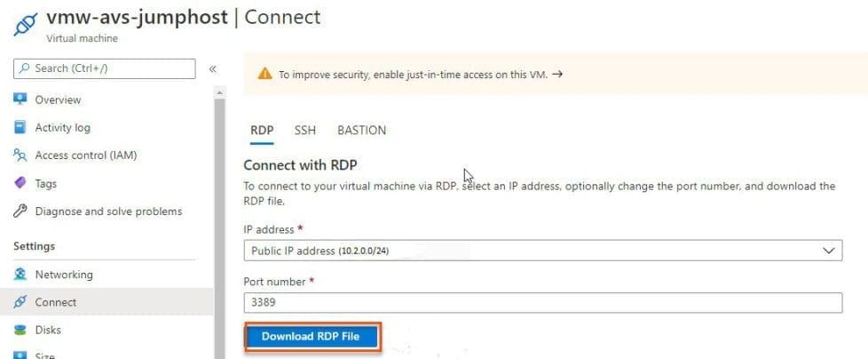868x359 pixels.
Task: Click the security warning triangle icon
Action: (264, 75)
